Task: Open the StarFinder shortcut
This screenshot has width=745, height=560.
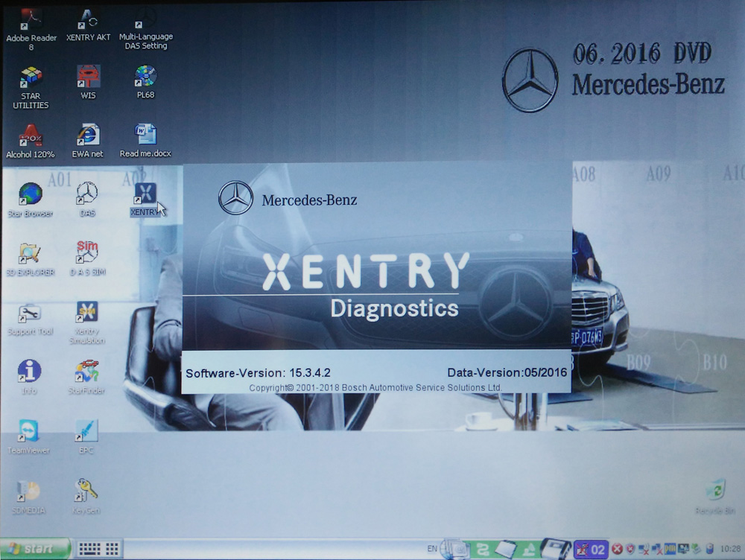Action: (86, 378)
